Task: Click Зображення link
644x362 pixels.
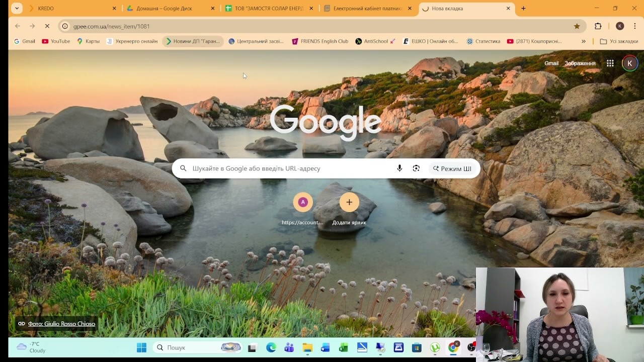Action: [580, 63]
